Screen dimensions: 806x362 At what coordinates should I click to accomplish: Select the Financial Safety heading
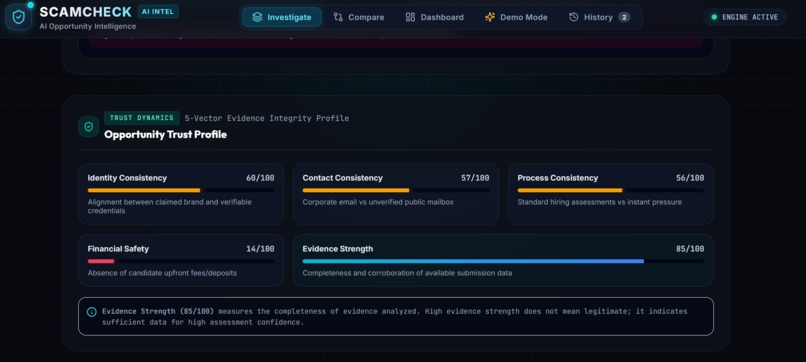118,249
